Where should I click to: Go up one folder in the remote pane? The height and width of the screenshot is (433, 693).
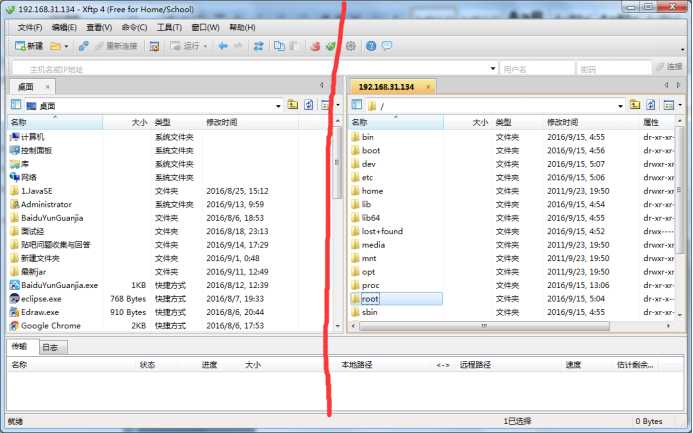tap(635, 105)
